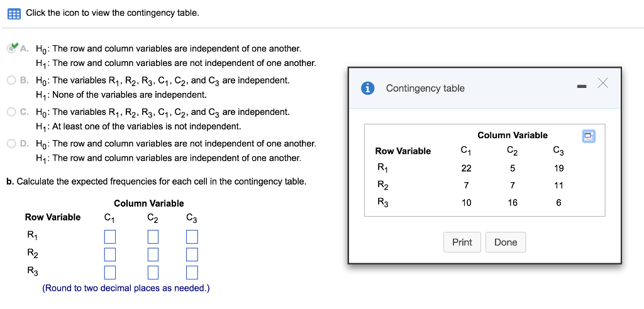The width and height of the screenshot is (644, 309).
Task: Click the contingency table grid icon
Action: pyautogui.click(x=13, y=13)
